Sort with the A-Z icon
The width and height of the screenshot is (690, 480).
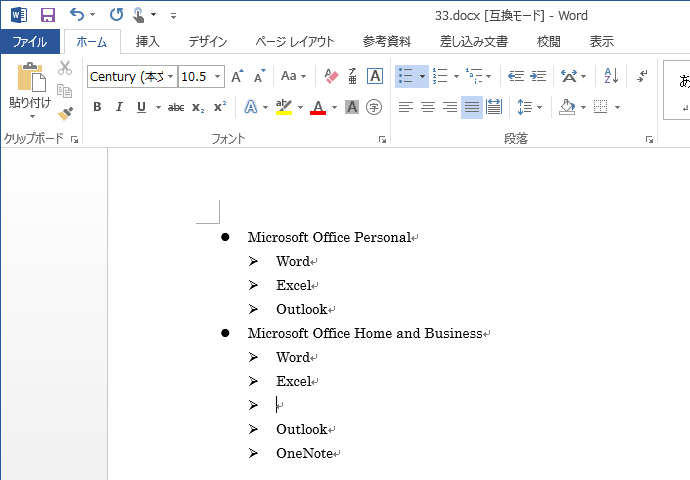611,76
